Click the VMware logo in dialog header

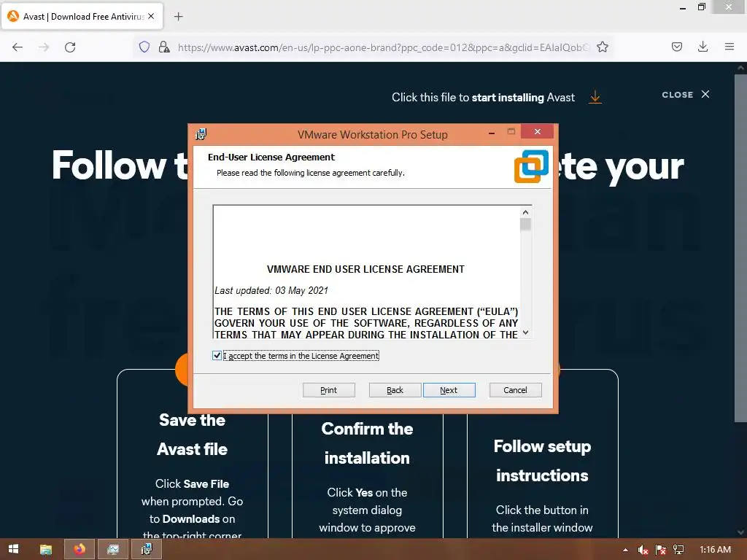pos(531,166)
